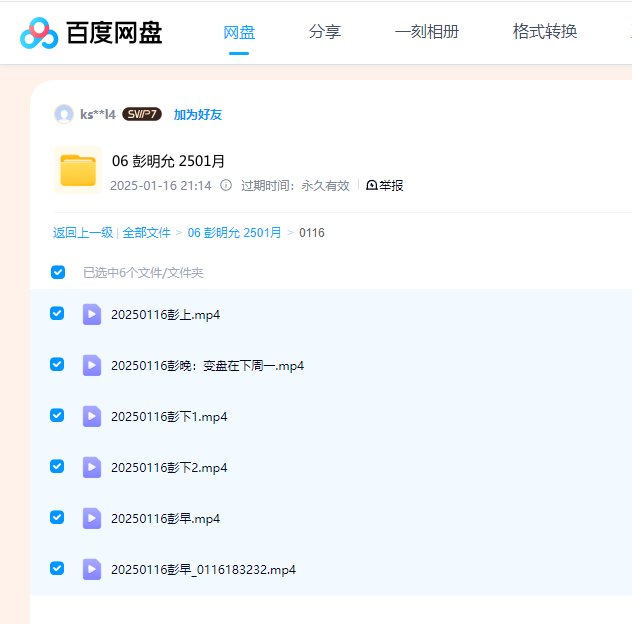This screenshot has width=632, height=624.
Task: Click video icon of 20250116彭下2.mp4
Action: [x=92, y=467]
